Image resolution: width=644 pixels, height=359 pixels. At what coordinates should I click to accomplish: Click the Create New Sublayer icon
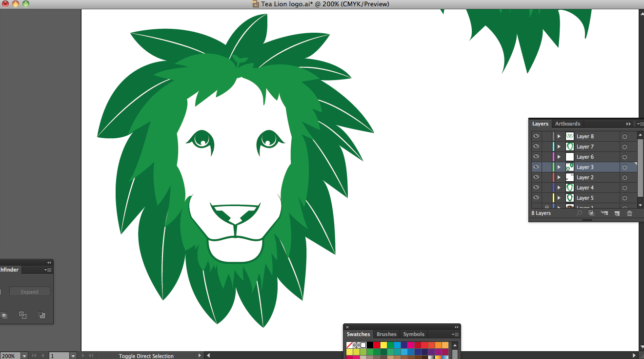pos(604,213)
